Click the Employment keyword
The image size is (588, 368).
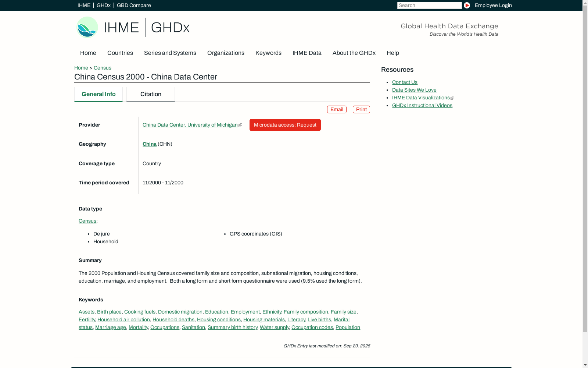coord(245,312)
